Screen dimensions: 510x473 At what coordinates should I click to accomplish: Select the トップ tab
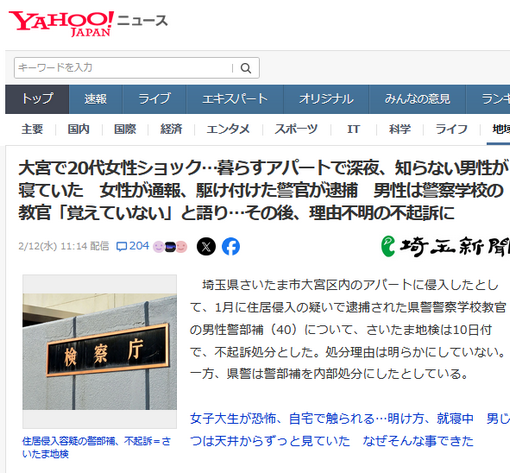pos(37,99)
